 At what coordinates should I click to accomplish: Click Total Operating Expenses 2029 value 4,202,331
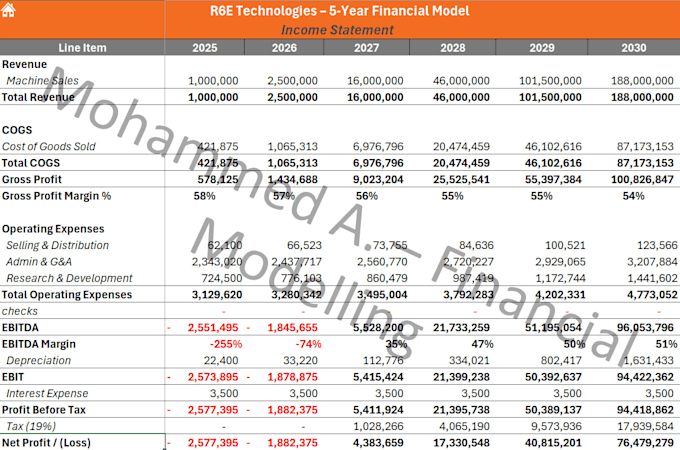click(x=560, y=295)
